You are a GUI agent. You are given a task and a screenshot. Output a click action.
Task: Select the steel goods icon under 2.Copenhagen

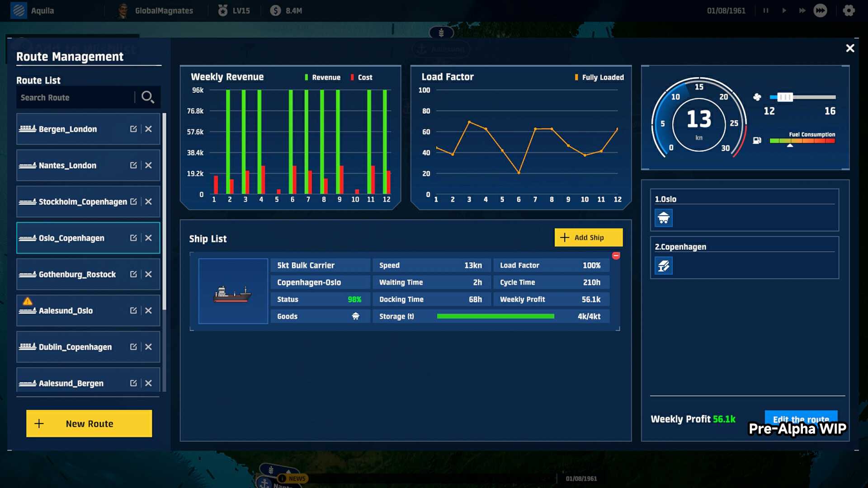[x=663, y=266]
